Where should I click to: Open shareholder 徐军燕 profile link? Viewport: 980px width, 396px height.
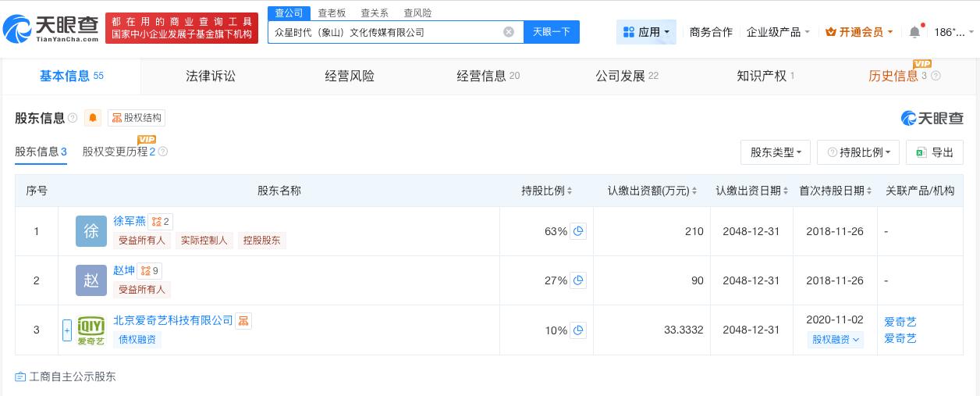(130, 221)
